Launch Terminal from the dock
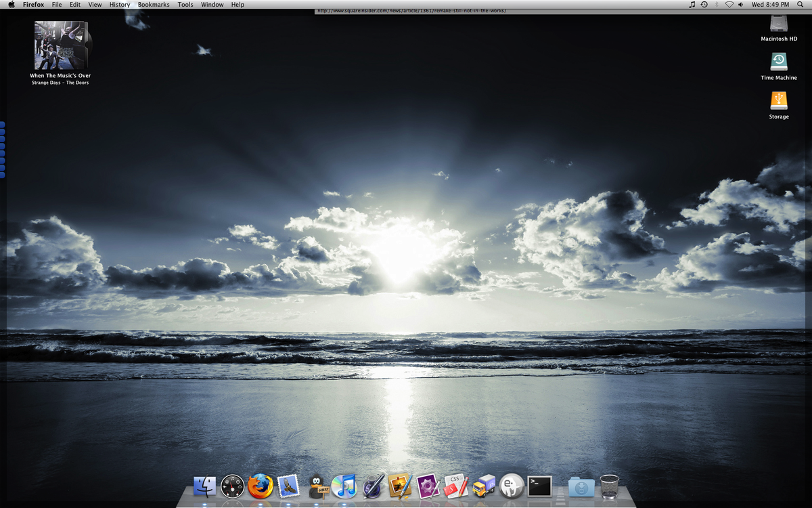 point(539,486)
